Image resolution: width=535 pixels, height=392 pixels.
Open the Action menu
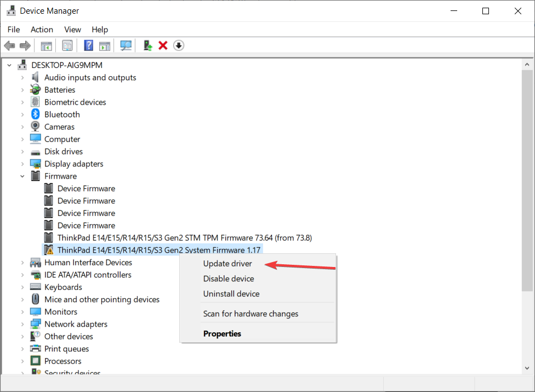click(x=42, y=30)
